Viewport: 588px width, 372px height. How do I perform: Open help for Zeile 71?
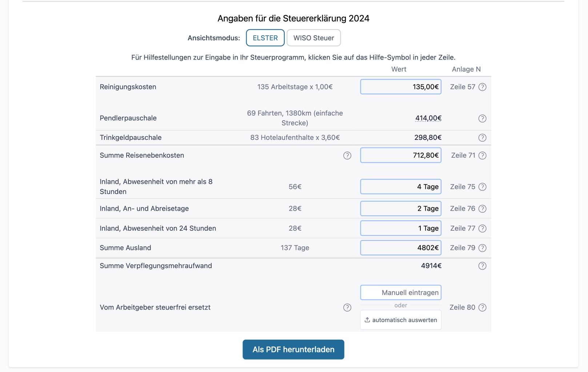[483, 155]
